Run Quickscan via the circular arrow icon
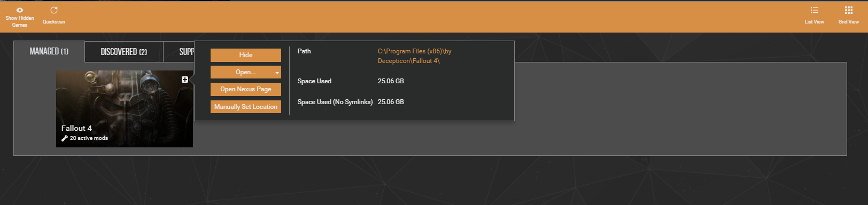Image resolution: width=868 pixels, height=205 pixels. [x=54, y=10]
